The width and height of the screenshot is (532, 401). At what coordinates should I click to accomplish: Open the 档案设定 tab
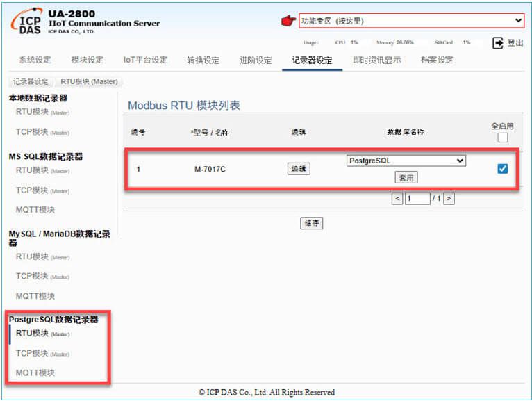[x=437, y=60]
